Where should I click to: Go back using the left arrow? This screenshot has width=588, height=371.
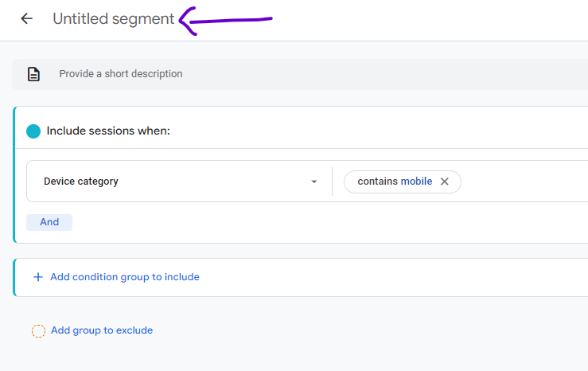(x=26, y=18)
